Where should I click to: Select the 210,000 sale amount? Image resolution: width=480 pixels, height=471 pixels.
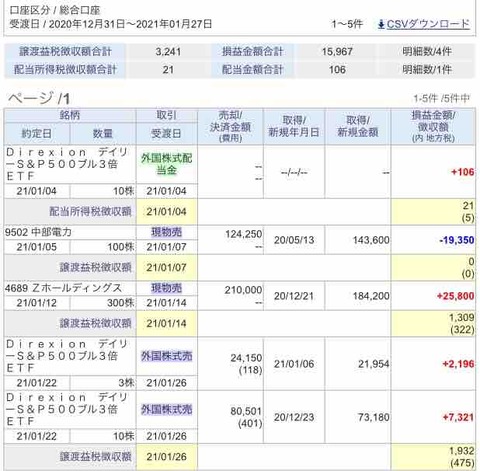point(243,290)
